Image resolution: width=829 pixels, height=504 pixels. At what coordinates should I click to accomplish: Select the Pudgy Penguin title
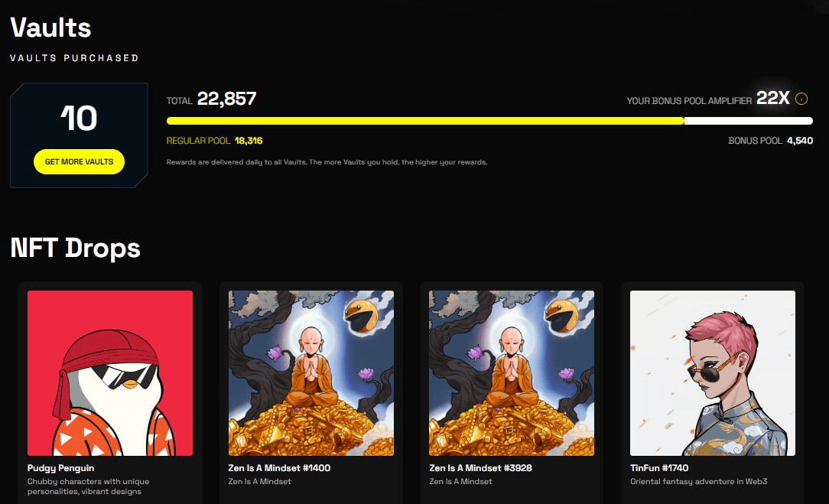point(61,468)
